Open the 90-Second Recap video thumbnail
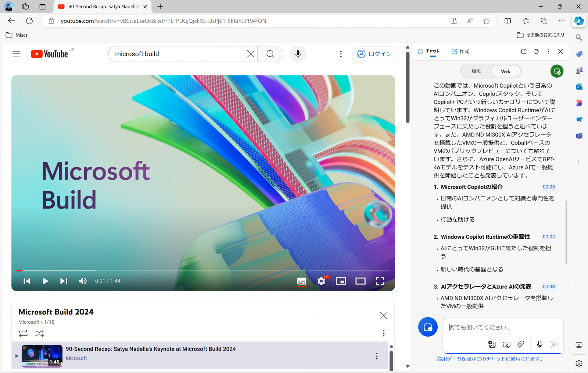 [42, 356]
